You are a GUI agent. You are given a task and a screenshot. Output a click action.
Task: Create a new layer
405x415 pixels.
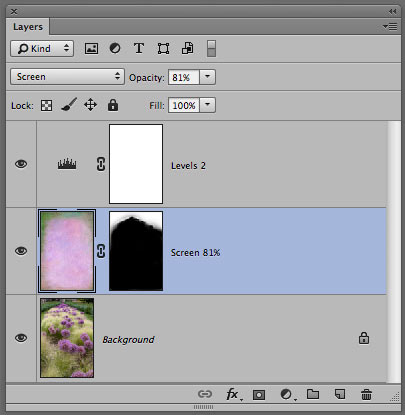coord(340,394)
